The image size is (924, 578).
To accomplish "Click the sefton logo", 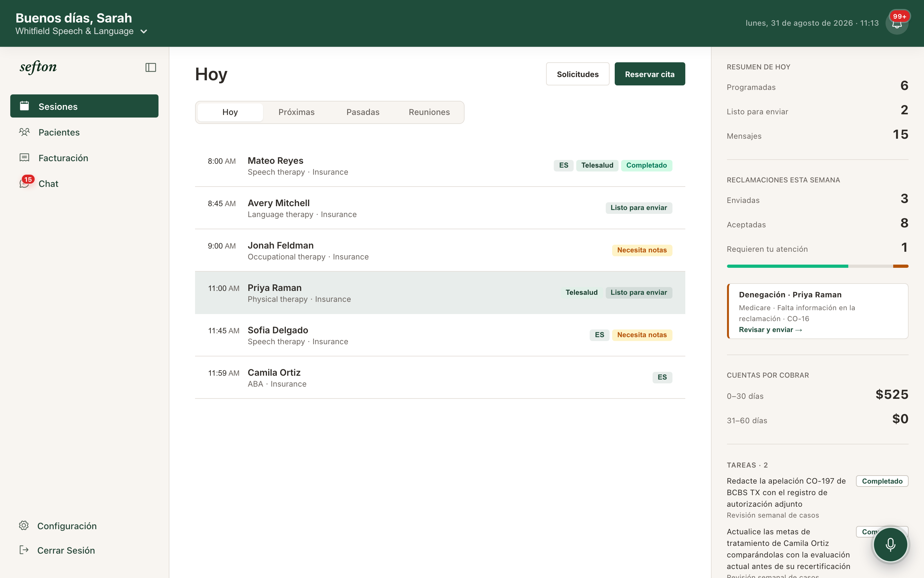I will click(38, 67).
